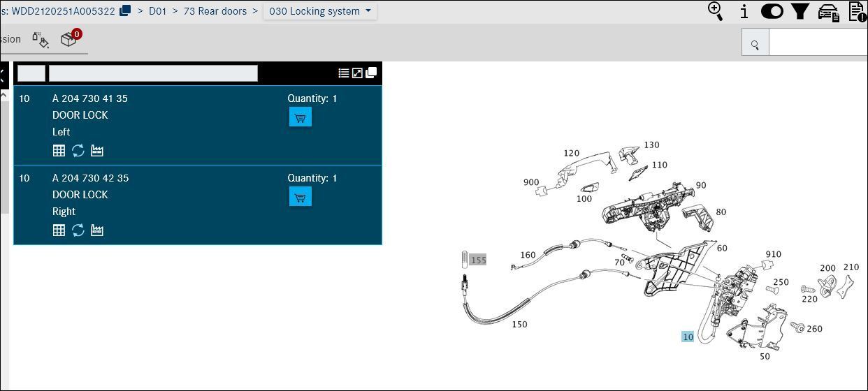The height and width of the screenshot is (391, 868).
Task: Click the filter funnel icon
Action: click(x=800, y=11)
